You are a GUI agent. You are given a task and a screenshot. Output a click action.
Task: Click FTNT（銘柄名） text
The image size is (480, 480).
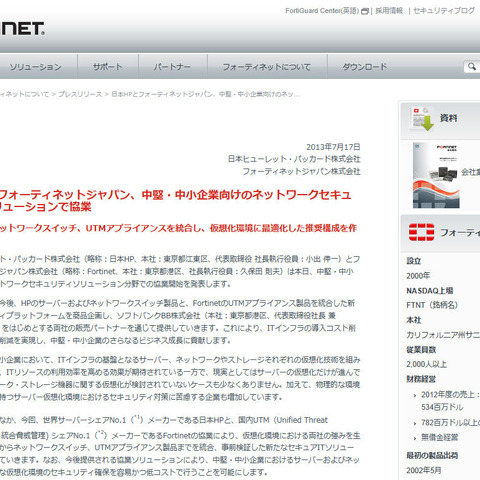(x=432, y=305)
